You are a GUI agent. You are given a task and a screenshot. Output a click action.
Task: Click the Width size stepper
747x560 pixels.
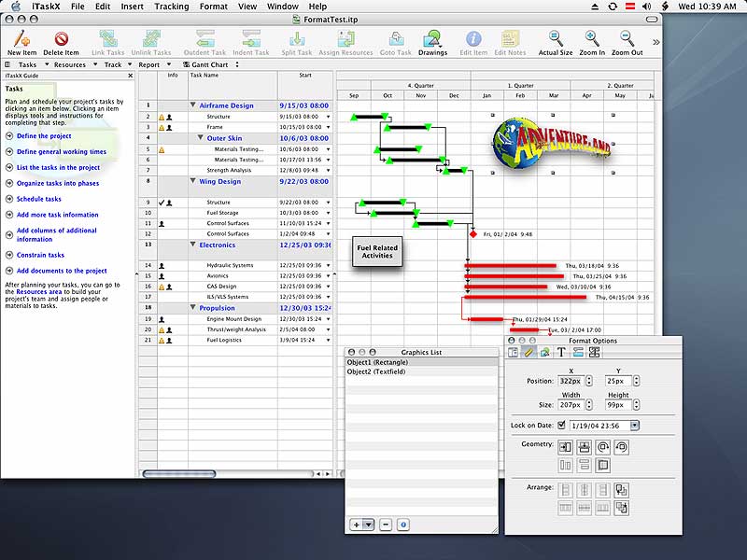[589, 405]
